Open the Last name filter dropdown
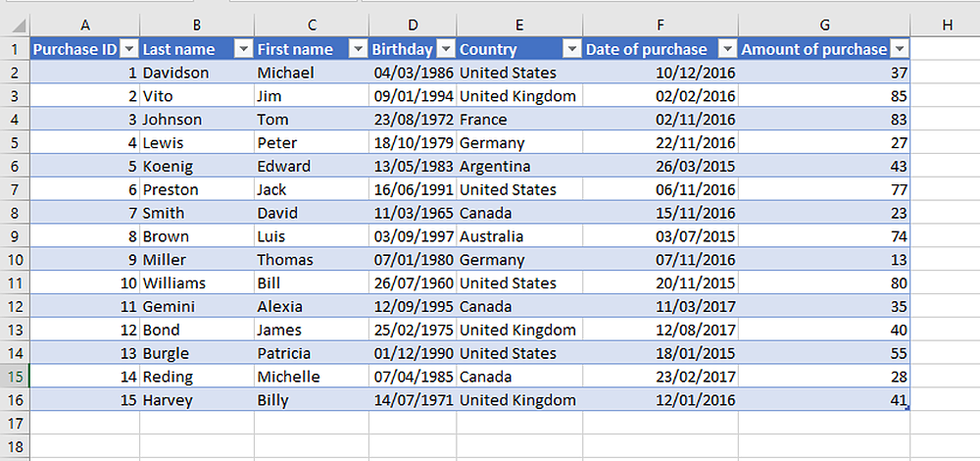This screenshot has width=980, height=461. point(243,49)
